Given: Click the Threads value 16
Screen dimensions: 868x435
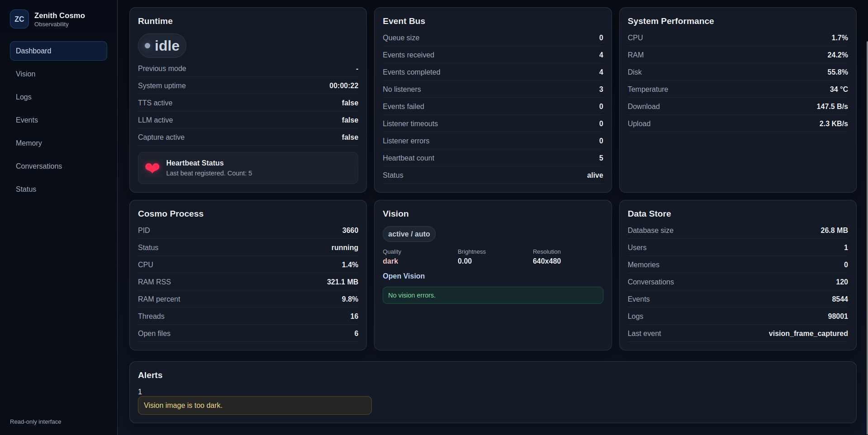Looking at the screenshot, I should click(354, 316).
